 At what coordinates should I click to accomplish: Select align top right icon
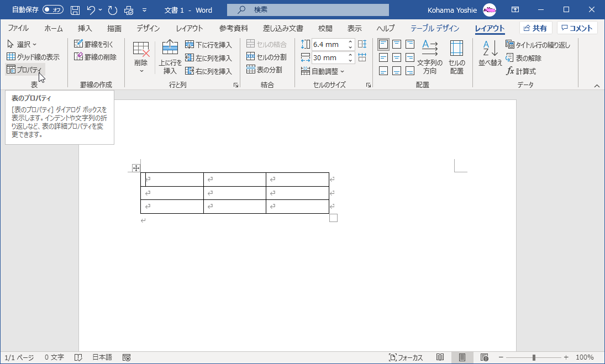coord(410,44)
